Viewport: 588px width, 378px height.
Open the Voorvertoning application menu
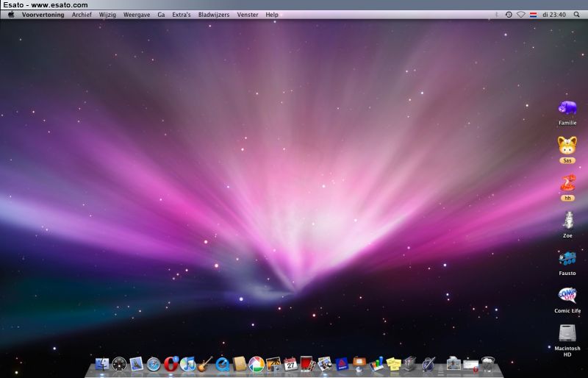pyautogui.click(x=43, y=15)
